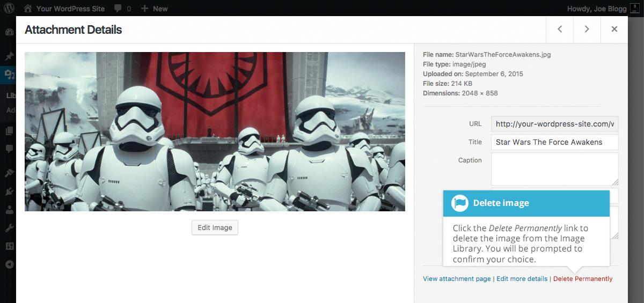Click the Dimensions 2048 × 858 text

pyautogui.click(x=460, y=93)
